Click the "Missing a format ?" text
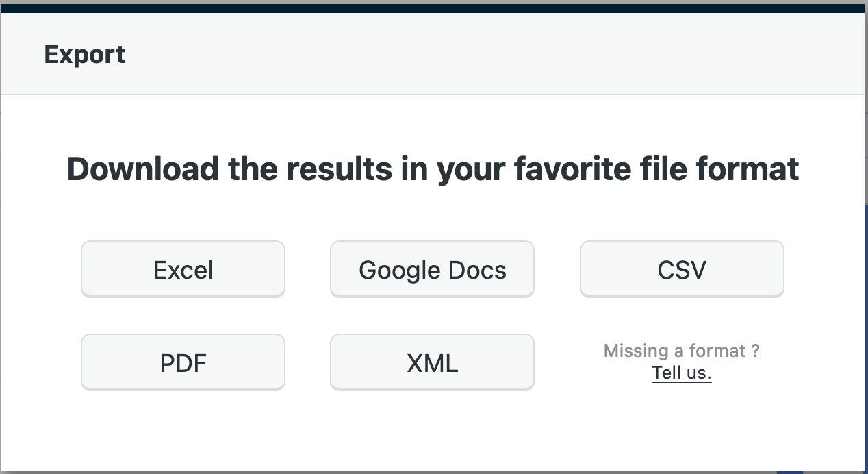Screen dimensions: 868x474 681,351
